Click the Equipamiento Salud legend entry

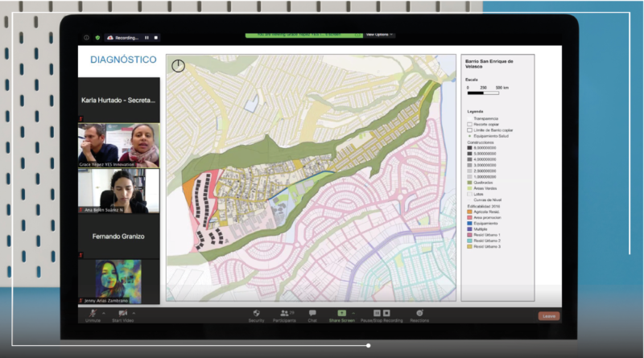[x=488, y=136]
